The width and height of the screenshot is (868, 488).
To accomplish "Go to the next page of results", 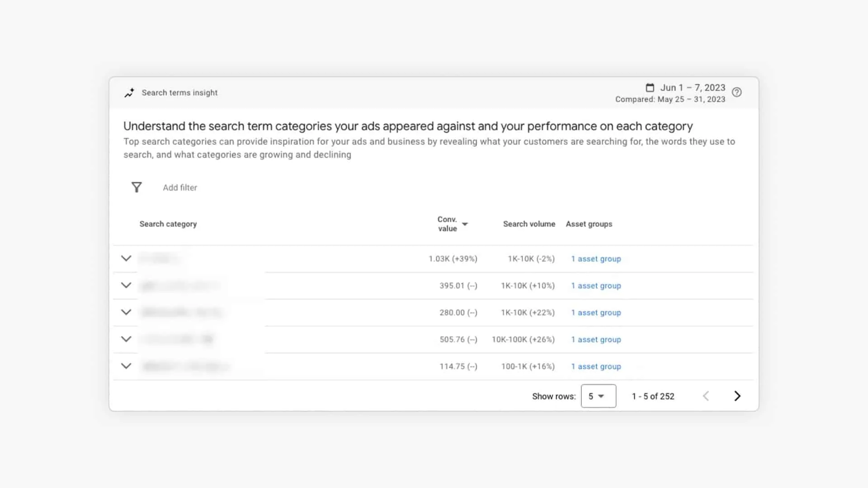I will click(737, 396).
